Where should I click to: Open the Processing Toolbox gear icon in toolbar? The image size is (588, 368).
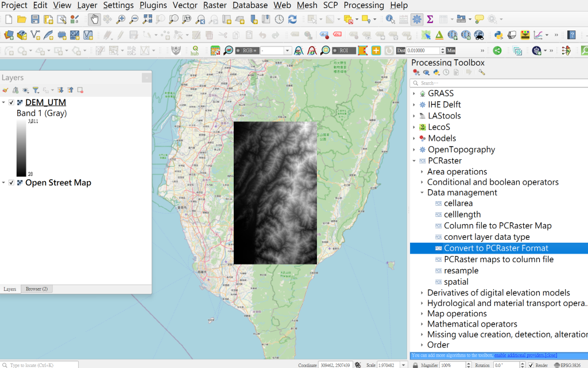(417, 19)
